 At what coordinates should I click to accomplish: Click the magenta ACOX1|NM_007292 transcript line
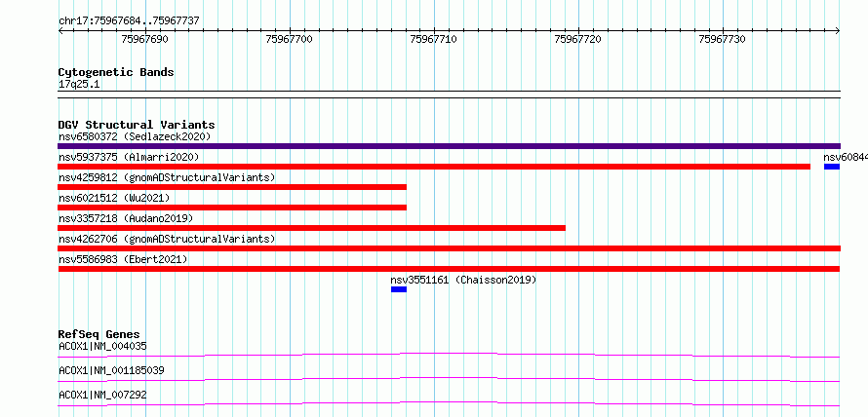coord(449,403)
